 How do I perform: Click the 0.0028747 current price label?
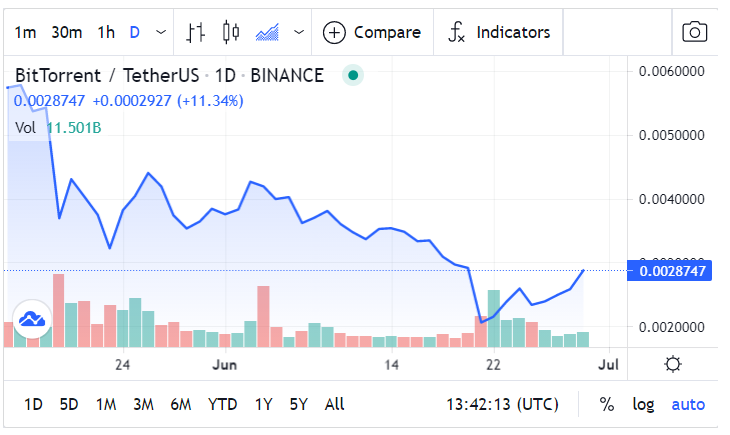tap(669, 271)
